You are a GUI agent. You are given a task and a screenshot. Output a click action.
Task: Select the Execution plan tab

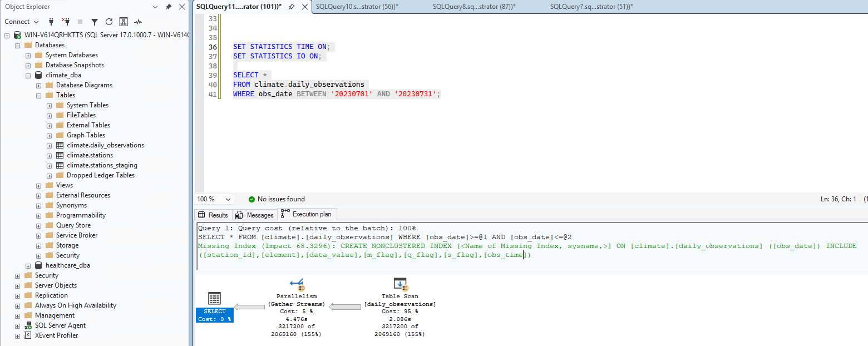pos(307,214)
